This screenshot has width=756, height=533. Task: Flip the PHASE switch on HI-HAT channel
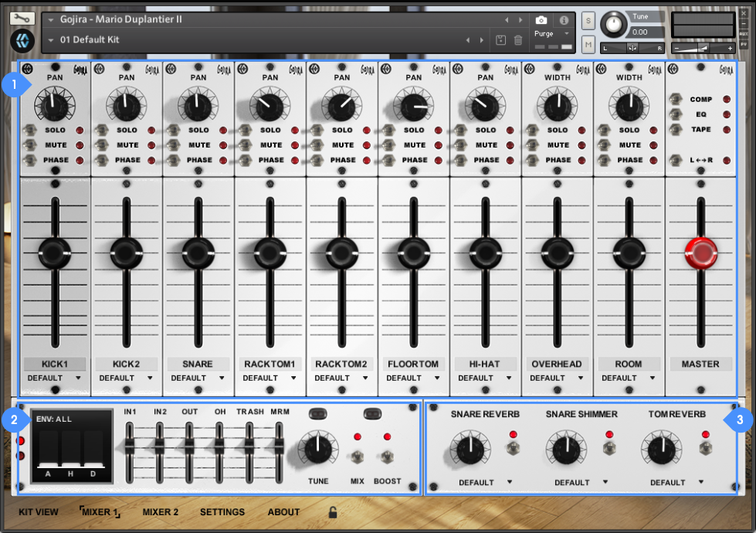tap(459, 161)
